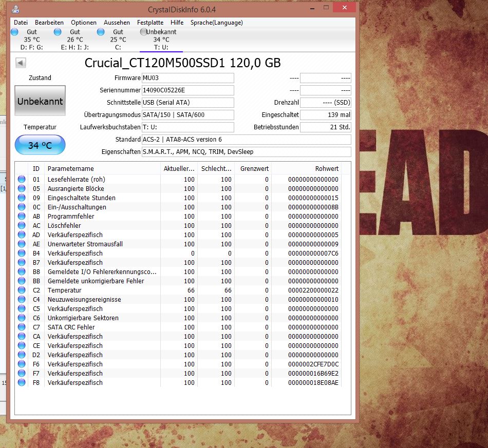Click the status dot of row ID F8

[x=22, y=382]
